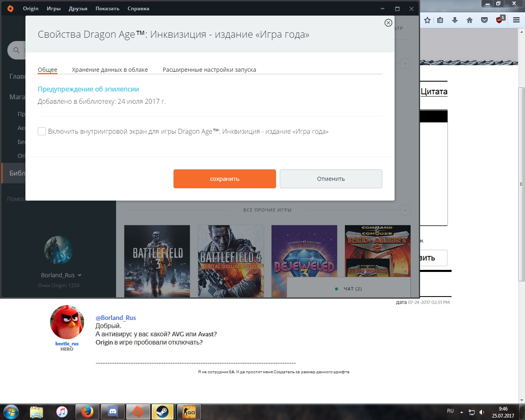Image resolution: width=525 pixels, height=420 pixels.
Task: Open the 'Игры' menu in Origin
Action: pyautogui.click(x=53, y=9)
